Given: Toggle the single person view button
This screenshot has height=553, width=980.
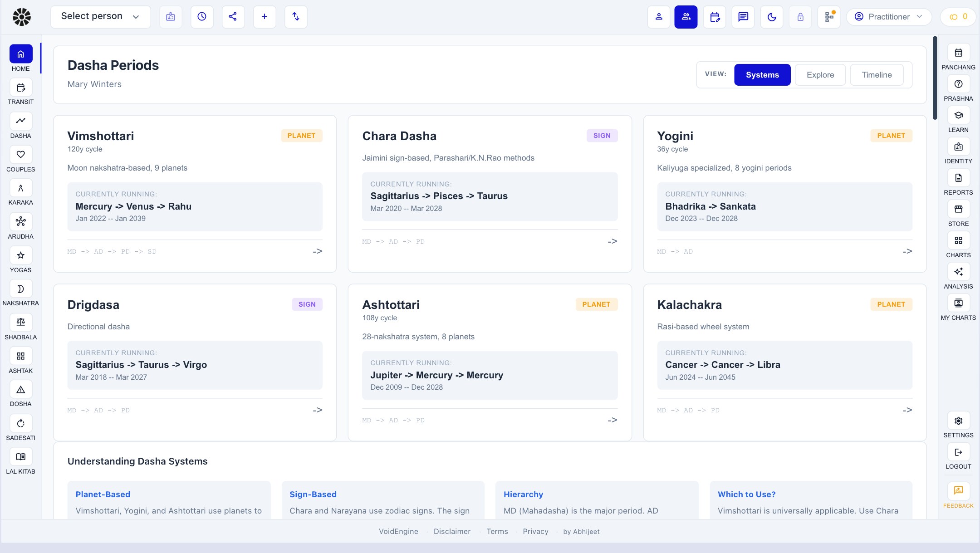Looking at the screenshot, I should 659,17.
